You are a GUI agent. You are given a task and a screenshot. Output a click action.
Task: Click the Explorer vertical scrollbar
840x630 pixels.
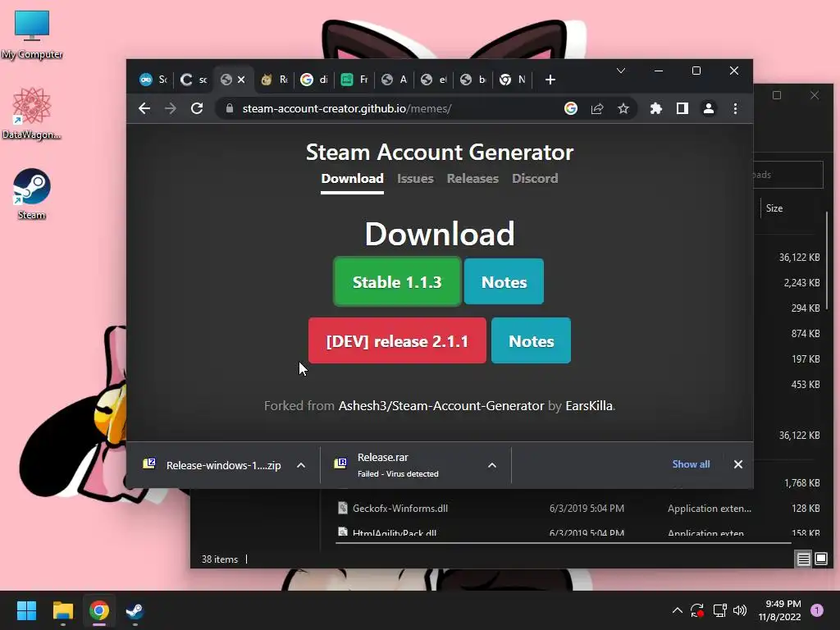pyautogui.click(x=827, y=261)
